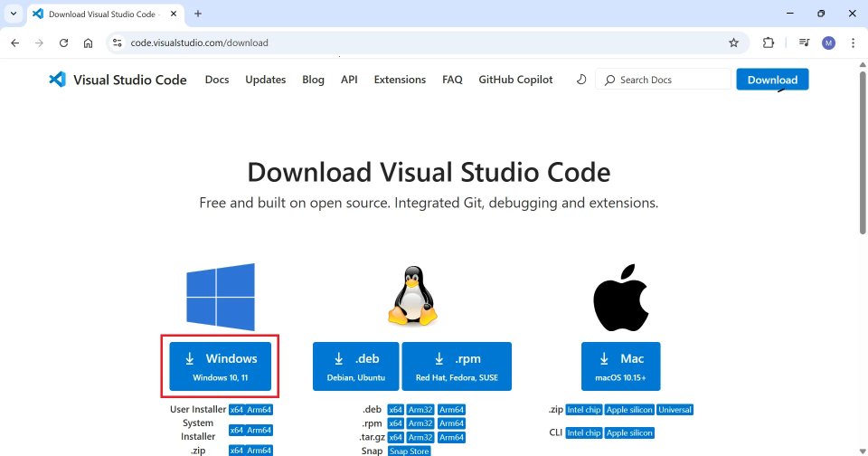
Task: Bookmark this page with the star icon
Action: coord(733,43)
